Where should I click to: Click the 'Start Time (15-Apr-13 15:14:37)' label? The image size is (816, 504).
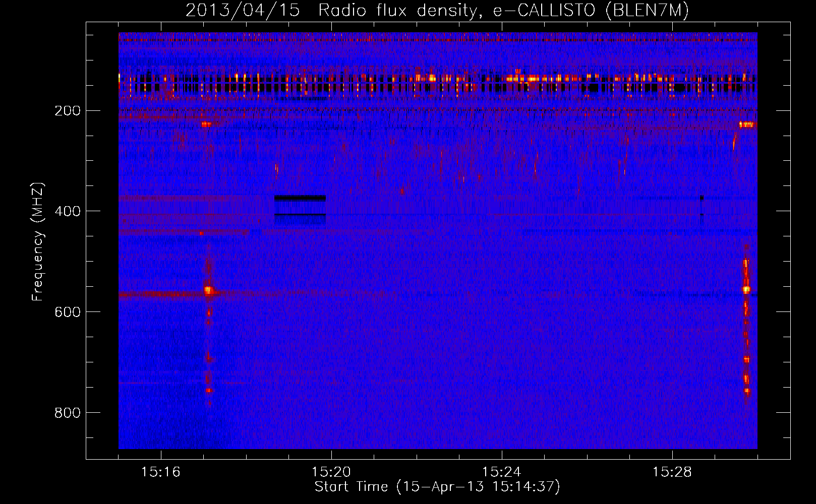tap(437, 487)
